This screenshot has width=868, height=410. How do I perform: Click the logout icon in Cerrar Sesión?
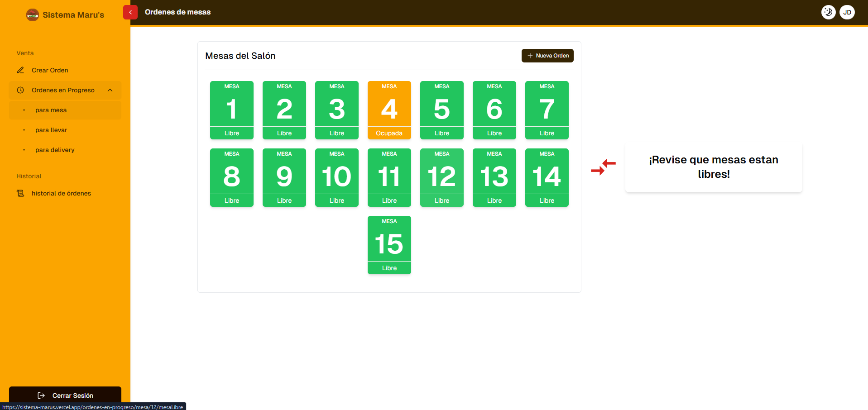(41, 396)
